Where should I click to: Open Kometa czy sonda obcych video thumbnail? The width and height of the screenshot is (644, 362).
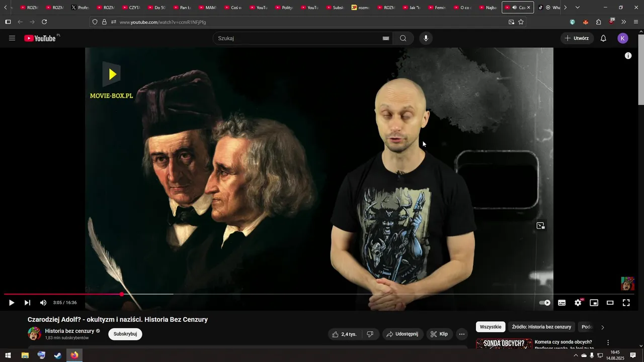coord(504,343)
